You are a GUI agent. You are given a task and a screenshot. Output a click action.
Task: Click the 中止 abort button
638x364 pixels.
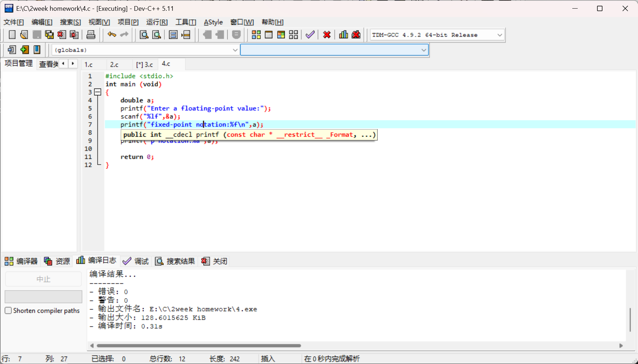[43, 279]
